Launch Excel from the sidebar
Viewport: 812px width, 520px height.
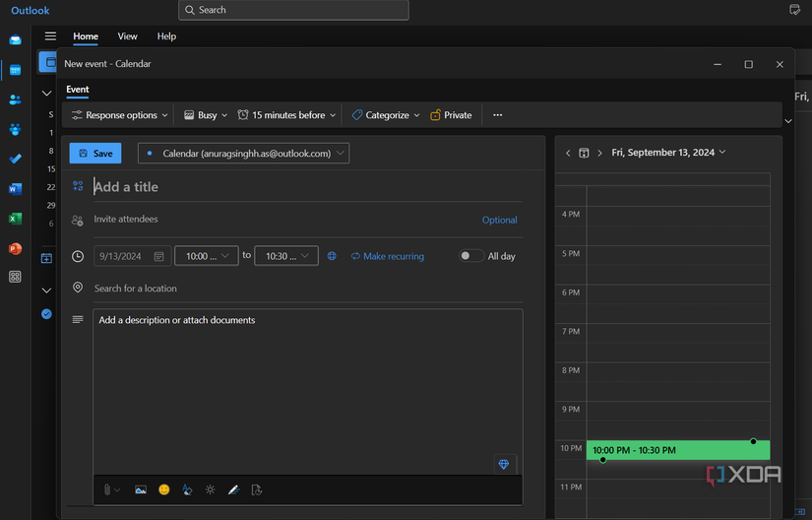[x=15, y=218]
